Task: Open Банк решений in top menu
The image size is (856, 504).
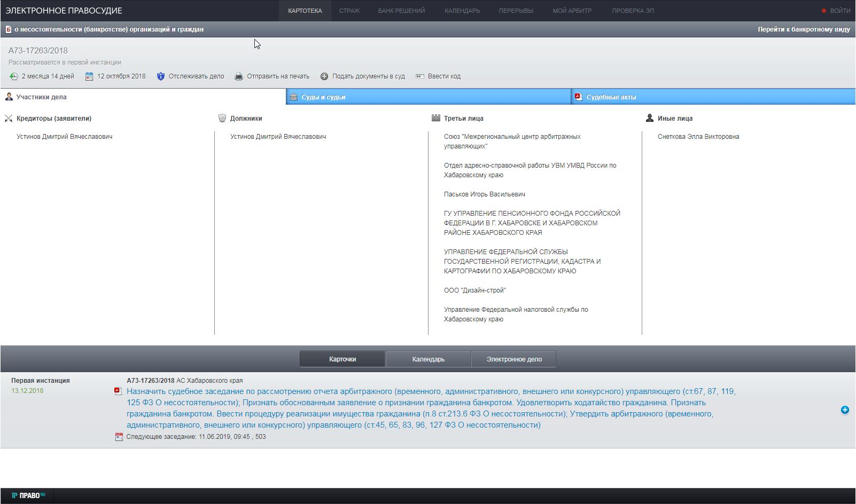Action: [401, 11]
